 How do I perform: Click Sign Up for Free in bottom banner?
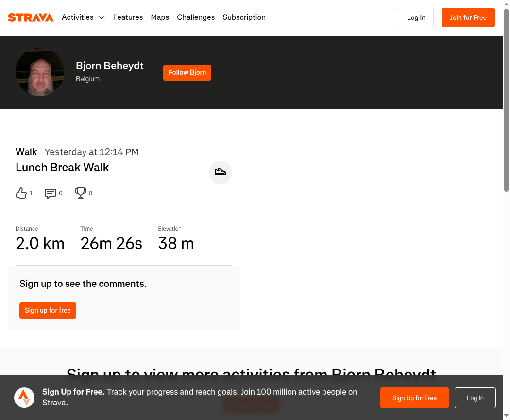pyautogui.click(x=414, y=398)
